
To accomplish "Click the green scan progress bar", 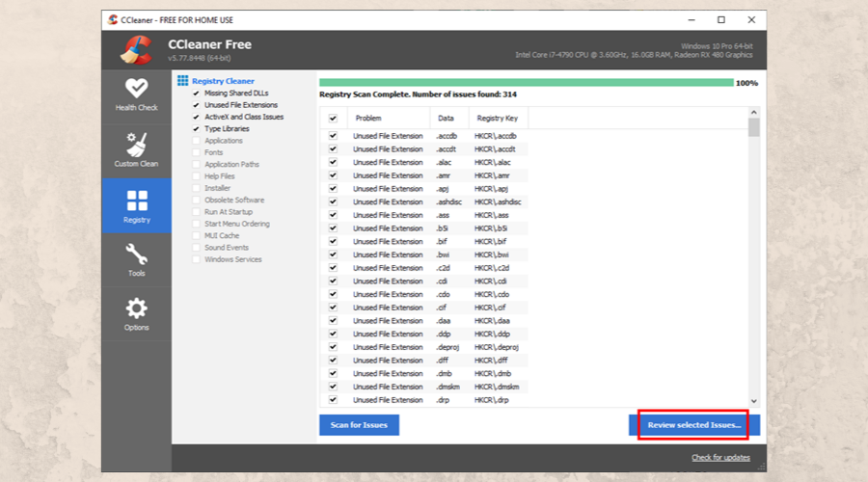I will point(526,83).
